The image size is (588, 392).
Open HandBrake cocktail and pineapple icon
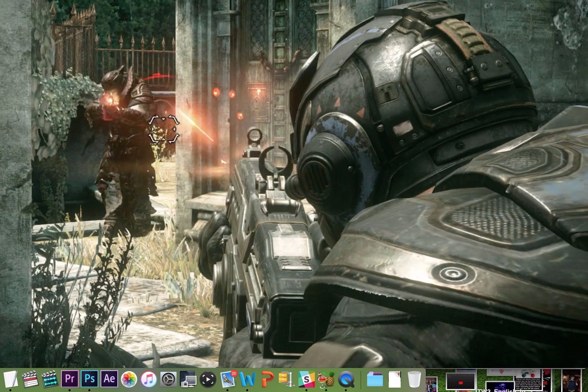click(x=326, y=379)
